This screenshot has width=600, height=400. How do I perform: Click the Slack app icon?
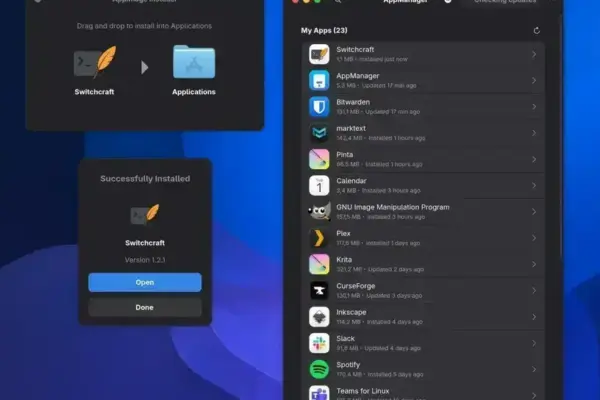(319, 343)
